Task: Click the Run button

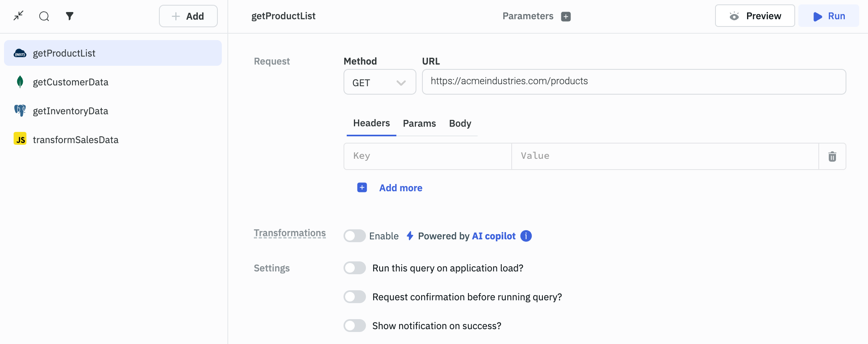Action: (828, 16)
